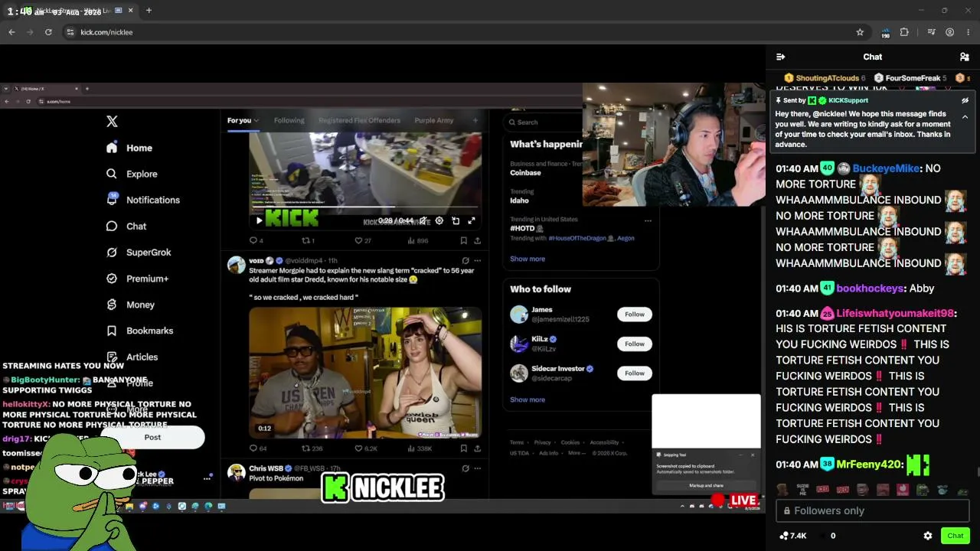This screenshot has height=551, width=980.
Task: Open Premium+ in the X sidebar
Action: tap(137, 279)
